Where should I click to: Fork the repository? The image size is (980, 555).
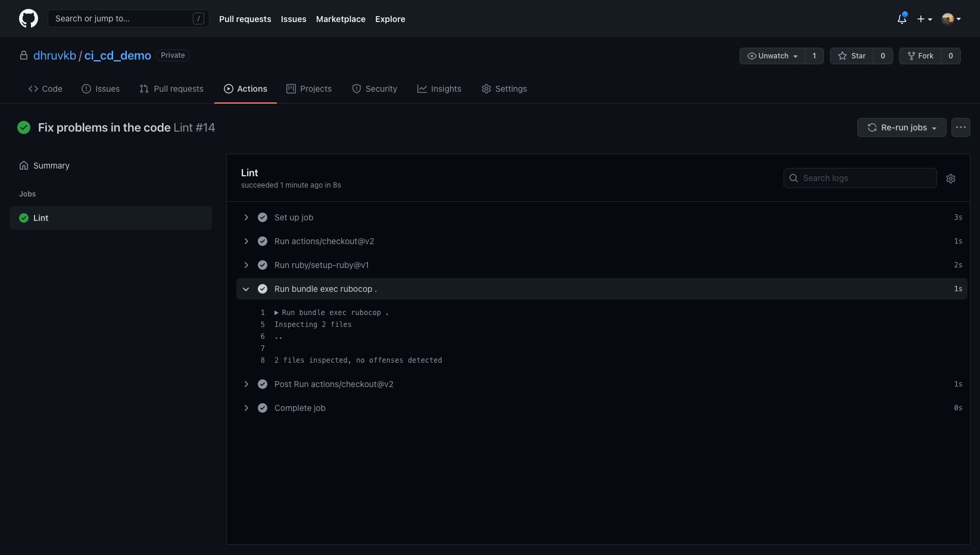tap(920, 56)
